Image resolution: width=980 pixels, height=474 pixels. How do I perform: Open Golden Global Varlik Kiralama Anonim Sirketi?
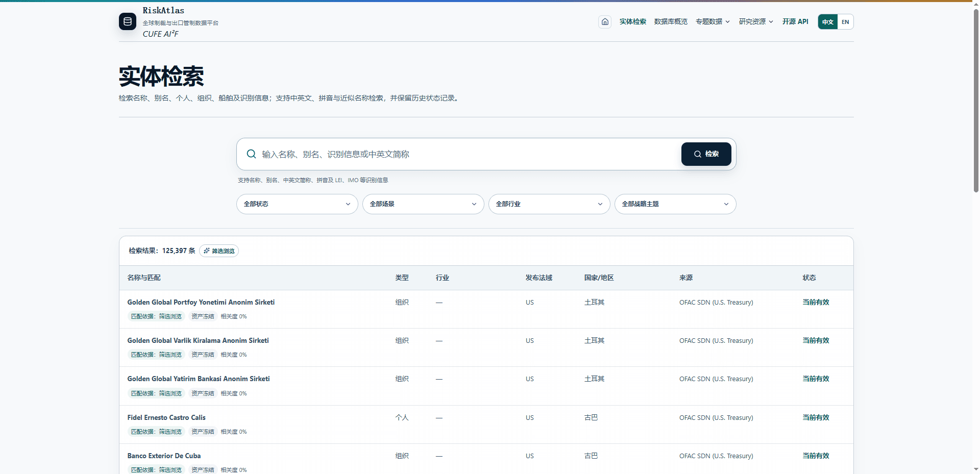tap(198, 340)
